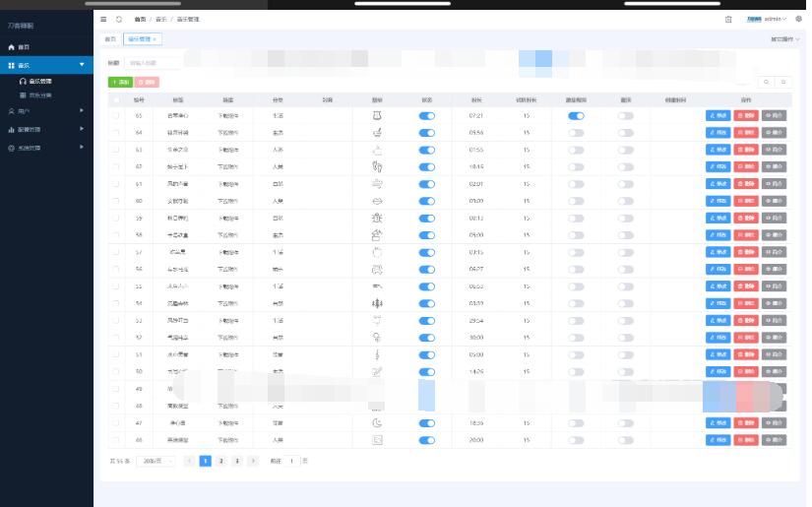This screenshot has height=507, width=812.
Task: Click the search icon above the table
Action: point(767,83)
